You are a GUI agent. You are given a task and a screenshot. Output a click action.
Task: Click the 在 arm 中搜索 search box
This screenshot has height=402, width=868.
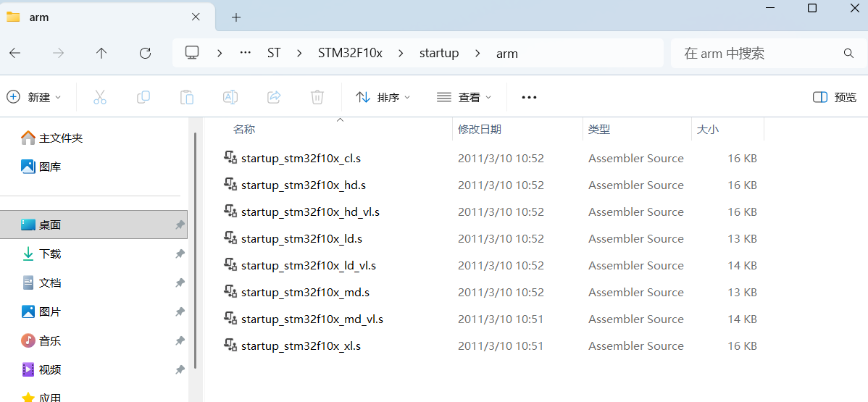point(768,53)
